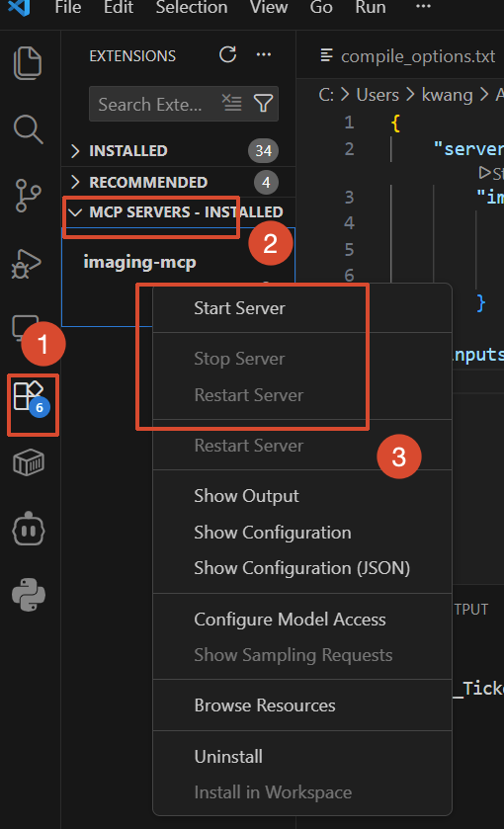Open the Search view icon
Screen dimensions: 504x829
28,129
